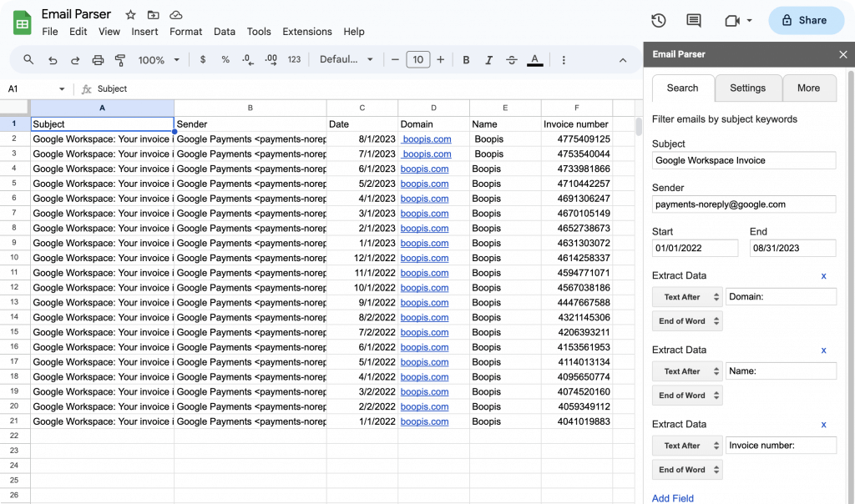Viewport: 855px width, 504px height.
Task: Open the comments icon
Action: pyautogui.click(x=693, y=21)
